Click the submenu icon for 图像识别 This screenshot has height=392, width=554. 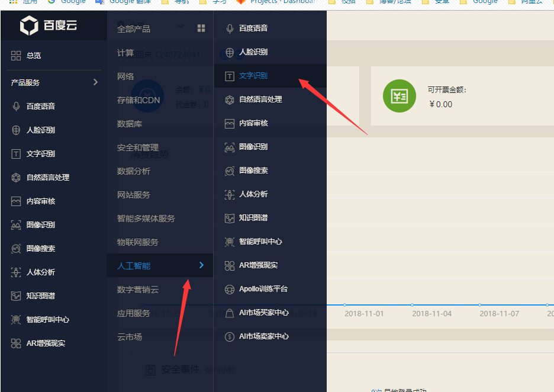230,147
